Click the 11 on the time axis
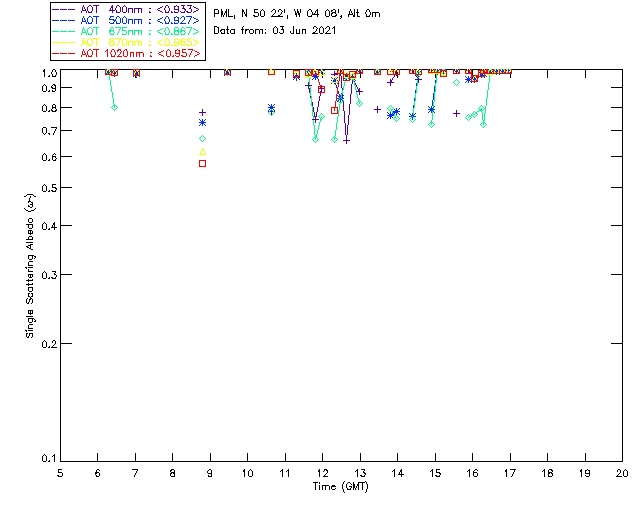Screen dimensions: 640x512 (285, 473)
